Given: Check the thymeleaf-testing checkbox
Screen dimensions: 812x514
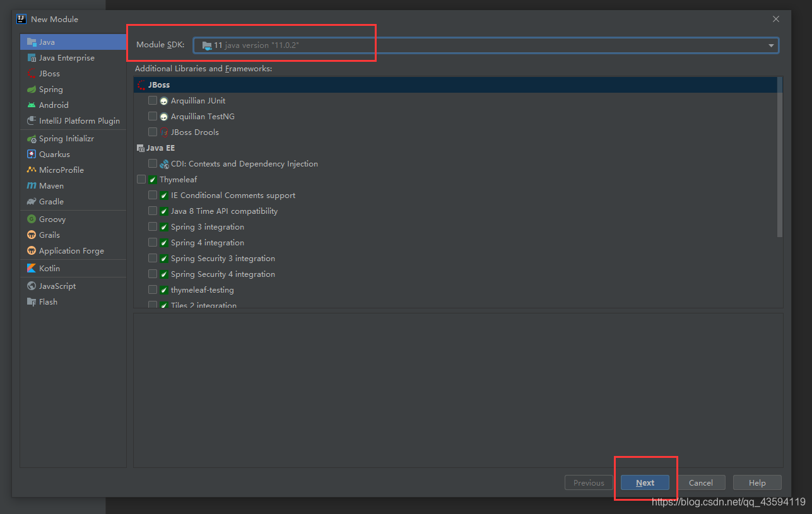Looking at the screenshot, I should 153,290.
